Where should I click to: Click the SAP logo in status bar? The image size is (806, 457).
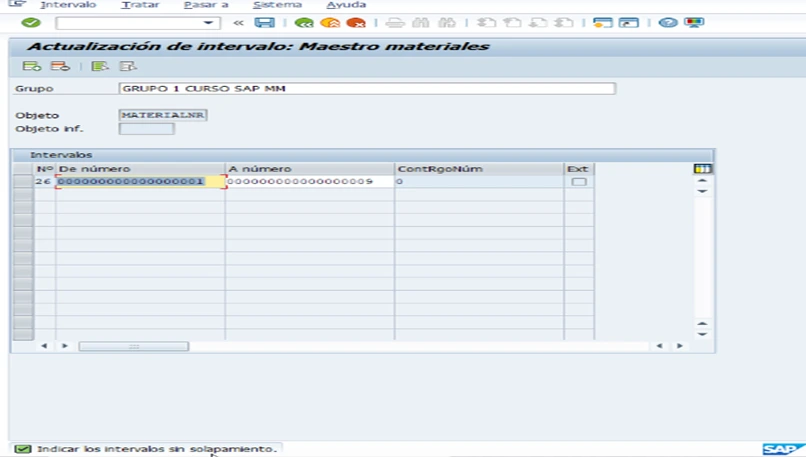tap(782, 449)
